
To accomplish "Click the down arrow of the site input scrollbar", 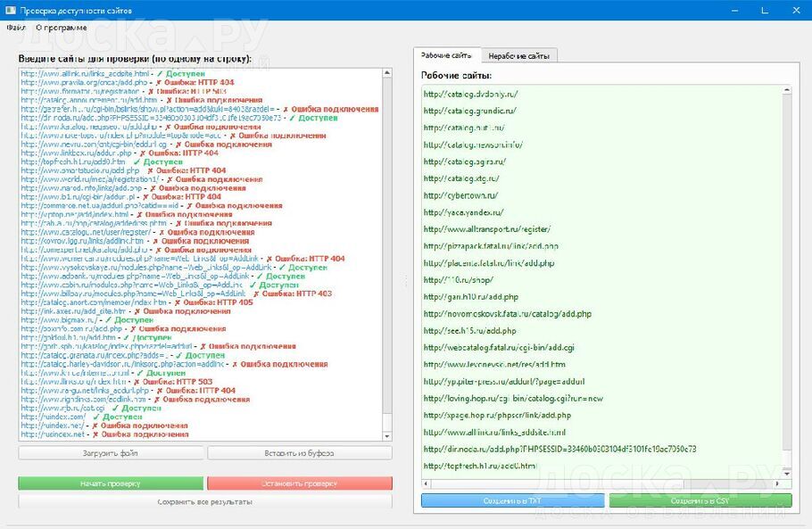I will coord(386,434).
